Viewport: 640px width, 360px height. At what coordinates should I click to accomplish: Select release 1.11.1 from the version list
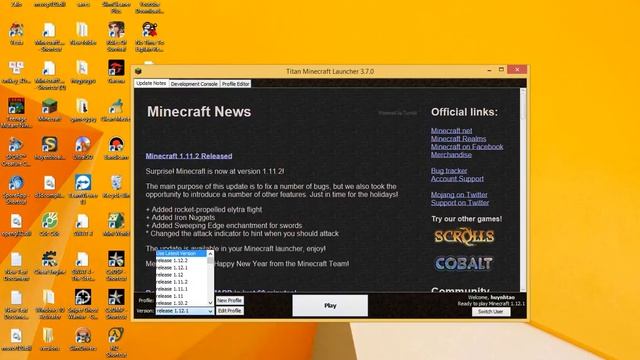181,289
